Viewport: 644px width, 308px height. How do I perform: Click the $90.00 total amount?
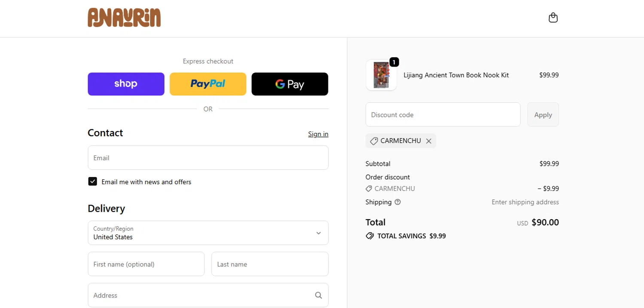tap(545, 223)
